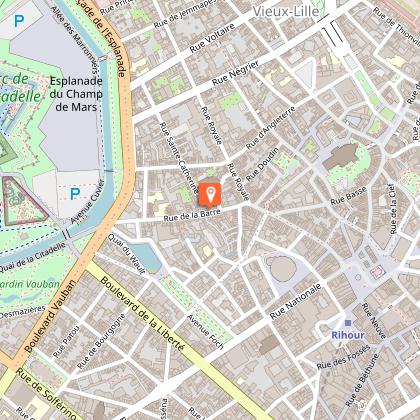The width and height of the screenshot is (420, 420).
Task: Click the orange location pin marker
Action: coord(210,195)
